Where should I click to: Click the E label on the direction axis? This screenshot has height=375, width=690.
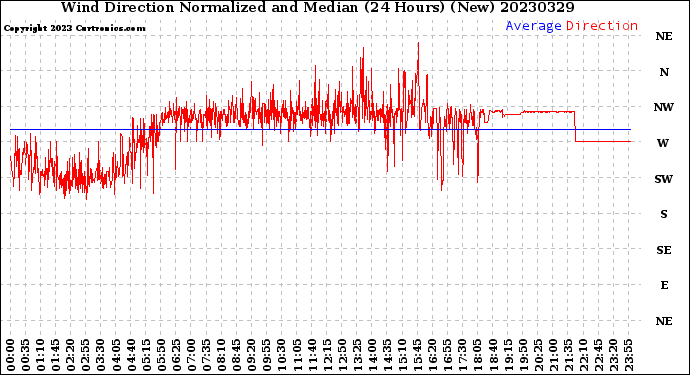(x=664, y=285)
